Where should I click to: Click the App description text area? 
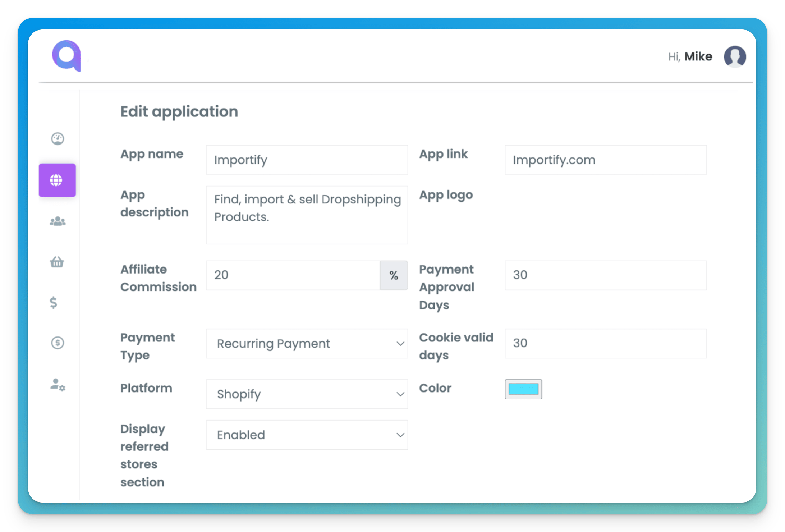pyautogui.click(x=307, y=215)
